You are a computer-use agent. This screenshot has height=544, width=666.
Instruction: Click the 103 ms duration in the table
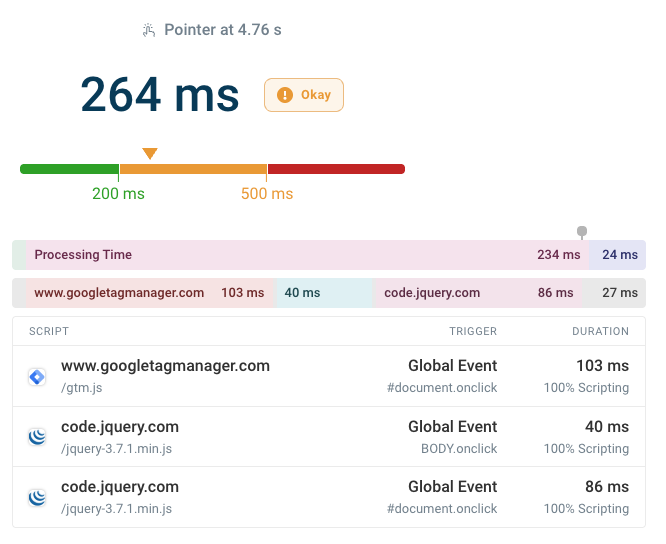(x=602, y=366)
